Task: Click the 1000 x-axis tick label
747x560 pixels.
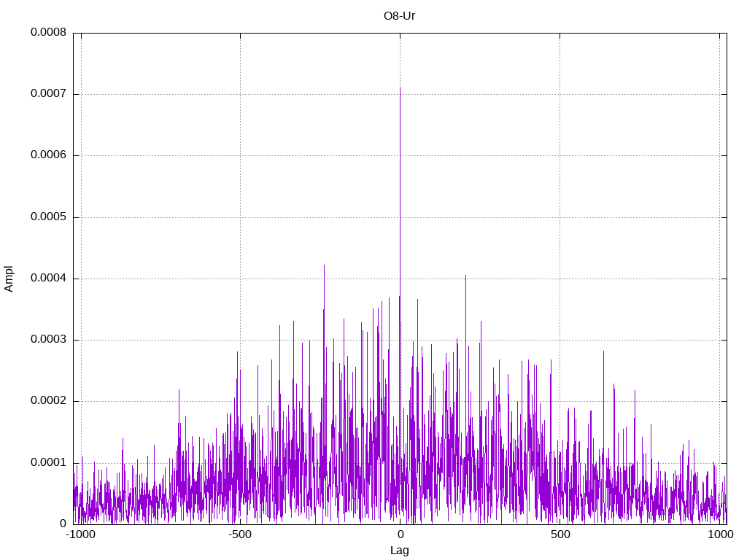Action: pyautogui.click(x=721, y=534)
